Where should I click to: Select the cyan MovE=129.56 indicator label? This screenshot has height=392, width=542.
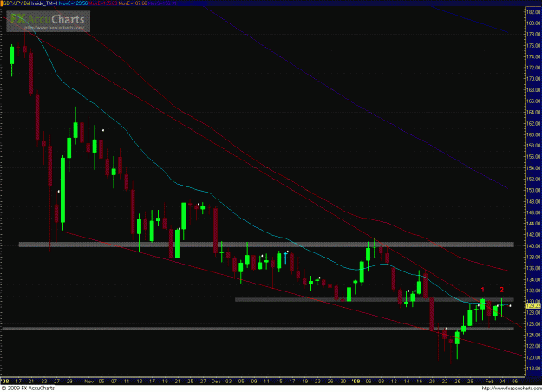click(73, 3)
